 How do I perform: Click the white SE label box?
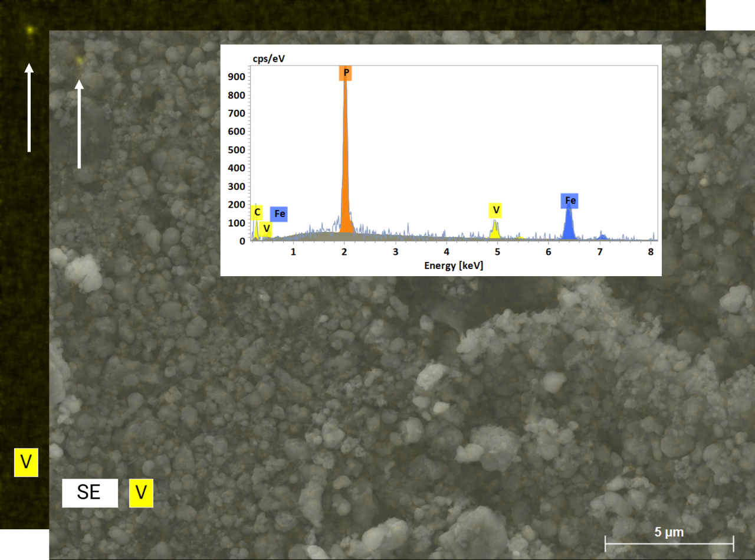point(90,493)
